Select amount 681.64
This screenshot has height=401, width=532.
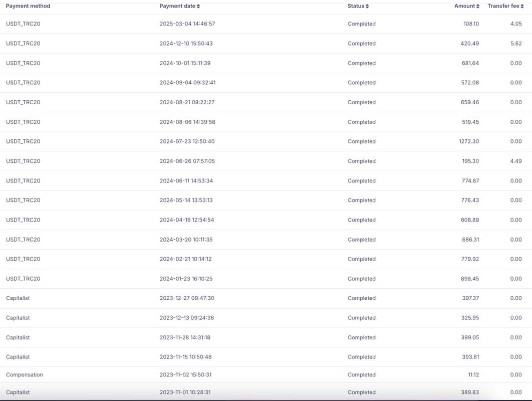click(470, 63)
